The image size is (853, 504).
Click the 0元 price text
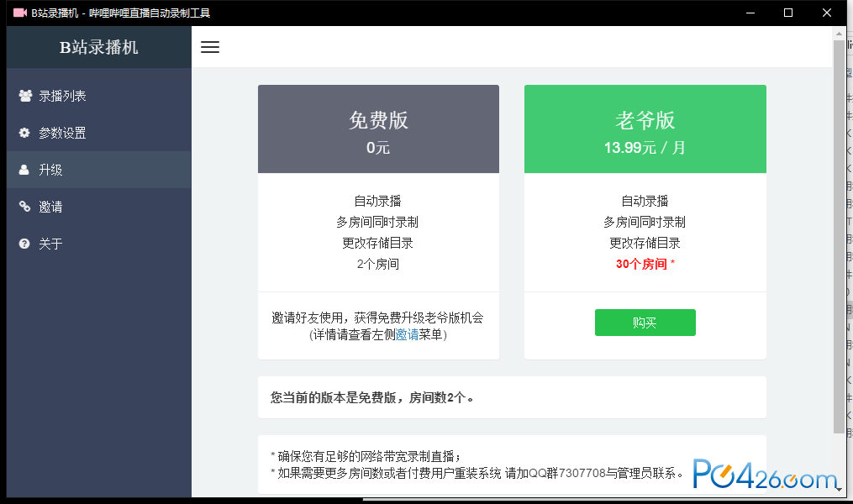pos(378,148)
